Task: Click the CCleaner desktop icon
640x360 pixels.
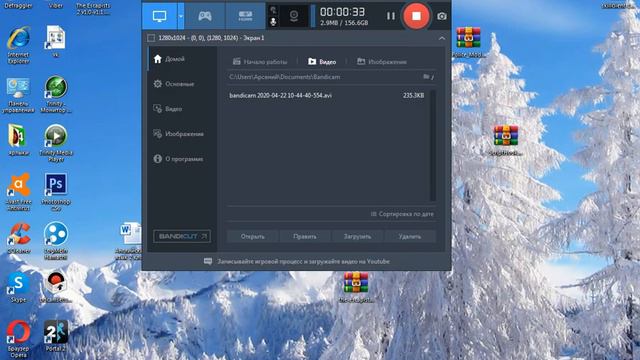Action: (x=19, y=238)
